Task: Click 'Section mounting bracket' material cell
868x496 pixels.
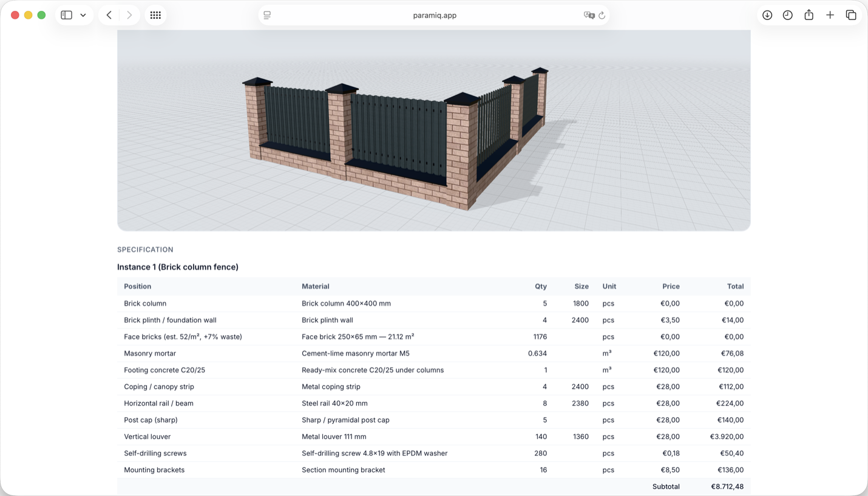Action: click(343, 470)
